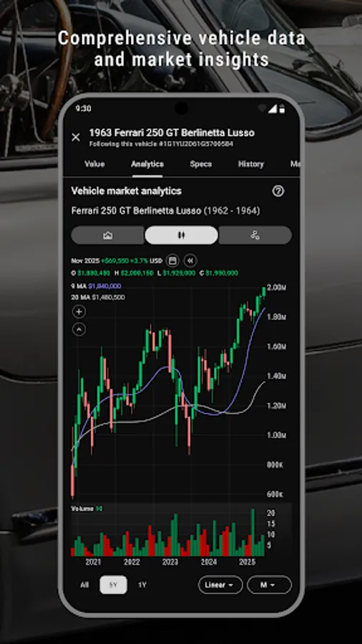This screenshot has height=644, width=362.
Task: Select the comparison chart view icon
Action: tap(255, 235)
